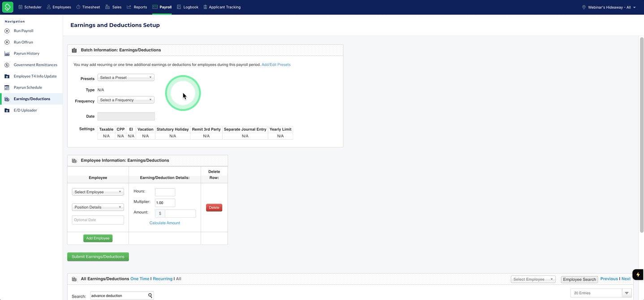The width and height of the screenshot is (644, 300).
Task: Click the Earnings/Deductions sidebar icon
Action: [7, 99]
